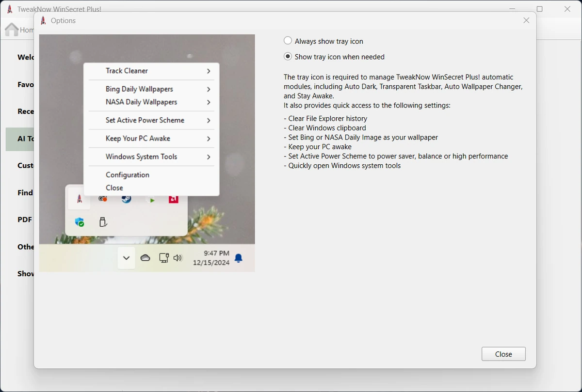Click the Close button in Options dialog

[503, 354]
